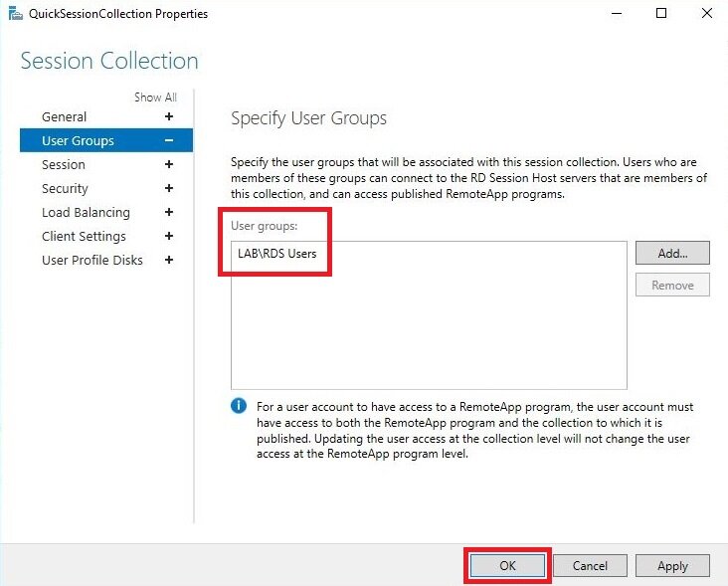Viewport: 728px width, 586px height.
Task: Open the User Profile Disks page
Action: coord(91,260)
